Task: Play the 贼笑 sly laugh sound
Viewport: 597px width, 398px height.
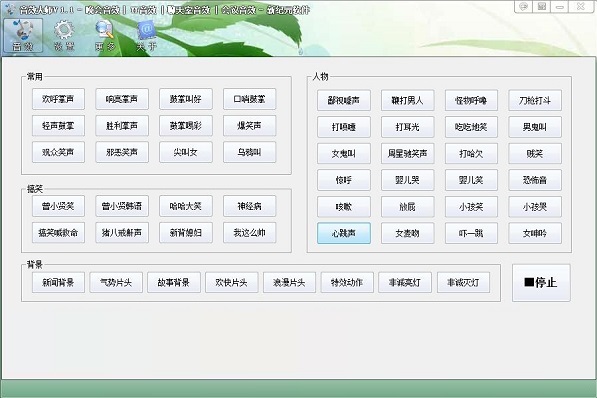Action: 535,154
